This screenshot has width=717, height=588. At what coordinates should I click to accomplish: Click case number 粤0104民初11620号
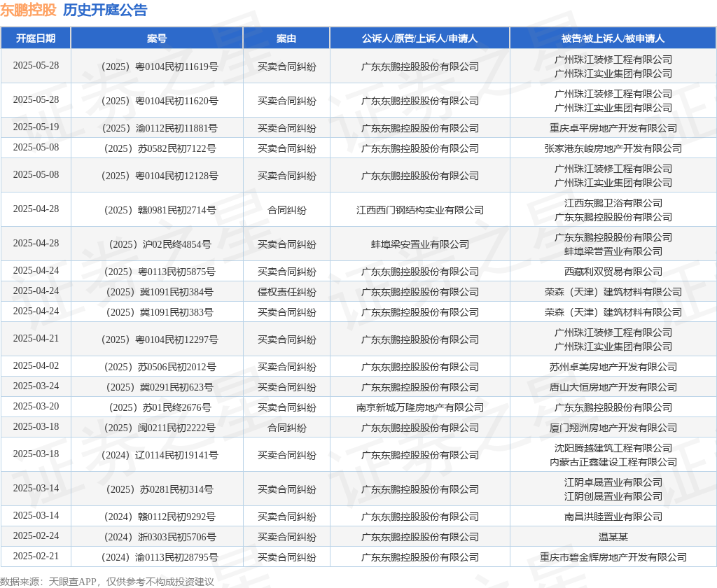click(176, 101)
